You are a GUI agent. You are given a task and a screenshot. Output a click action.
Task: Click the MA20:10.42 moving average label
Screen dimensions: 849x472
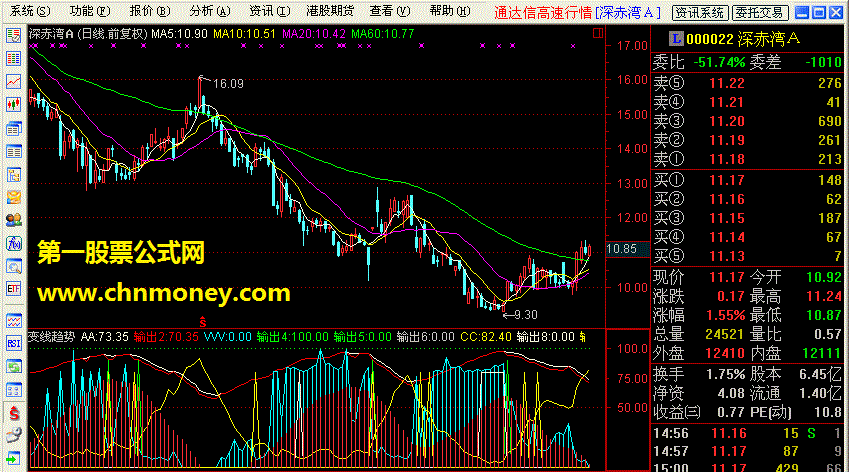point(314,34)
